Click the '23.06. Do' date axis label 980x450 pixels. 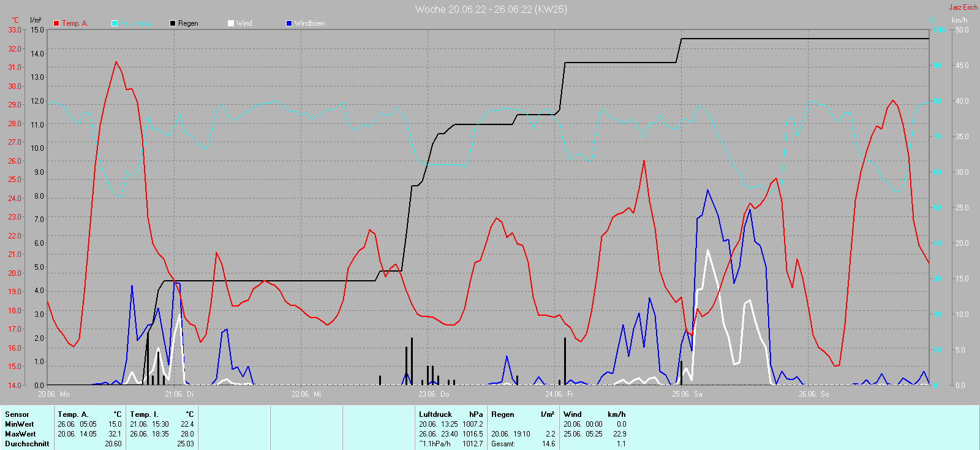[x=434, y=394]
